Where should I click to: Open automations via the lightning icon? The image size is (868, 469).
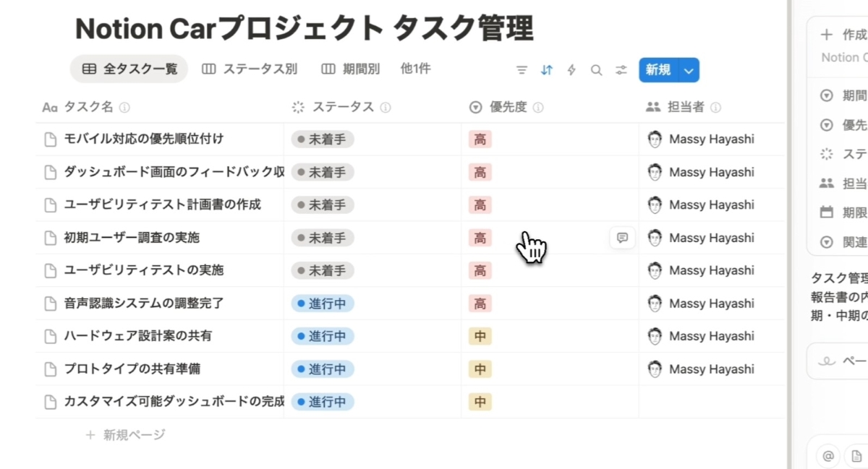[571, 70]
